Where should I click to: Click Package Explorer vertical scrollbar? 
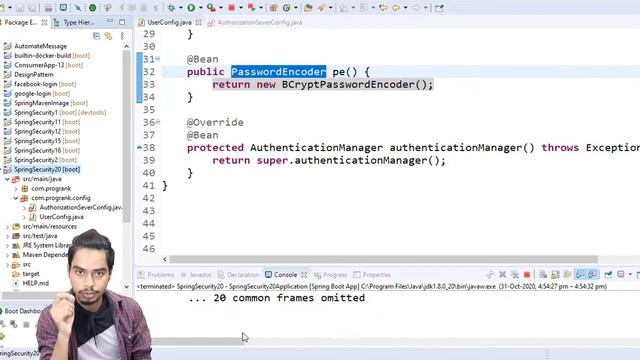click(x=126, y=137)
